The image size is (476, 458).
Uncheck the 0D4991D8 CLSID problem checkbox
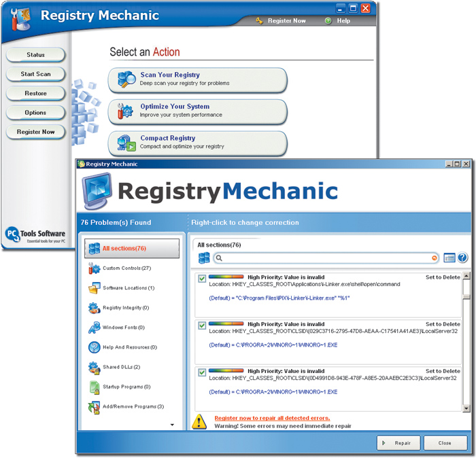[202, 372]
